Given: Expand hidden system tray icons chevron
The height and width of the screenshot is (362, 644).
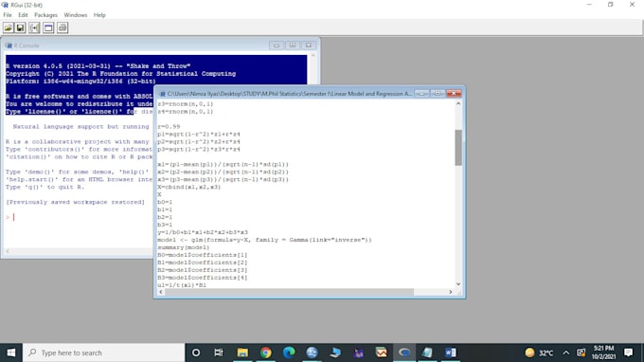Looking at the screenshot, I should 566,353.
